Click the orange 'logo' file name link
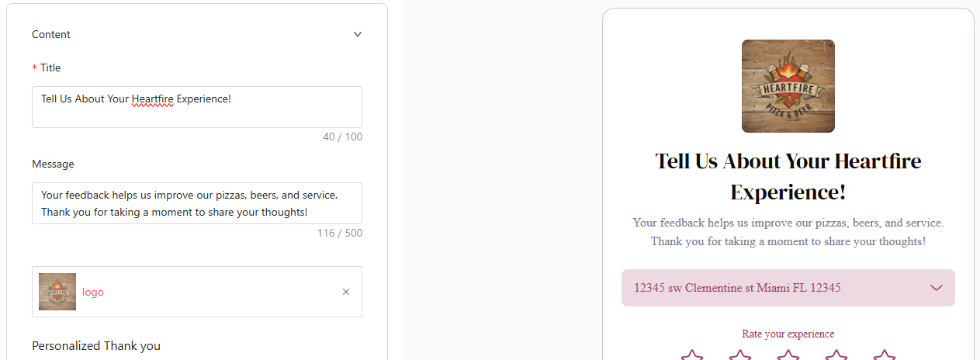This screenshot has height=360, width=980. (x=93, y=292)
